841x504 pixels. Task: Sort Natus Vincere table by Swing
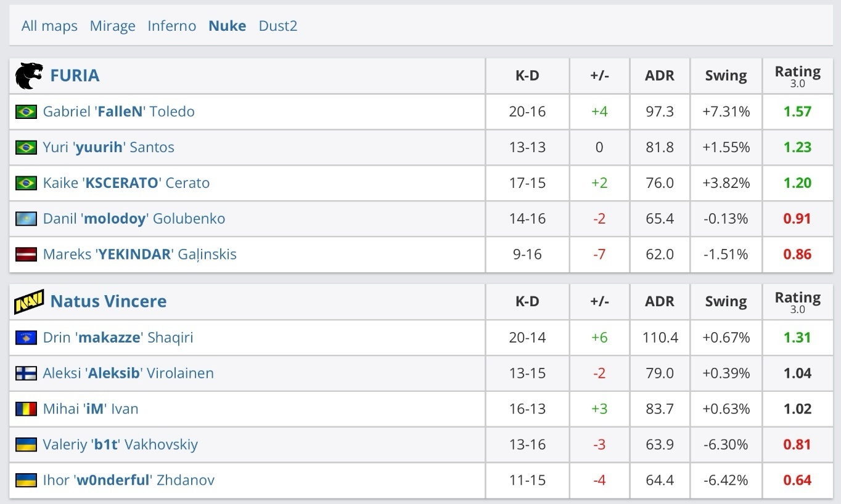click(x=726, y=301)
